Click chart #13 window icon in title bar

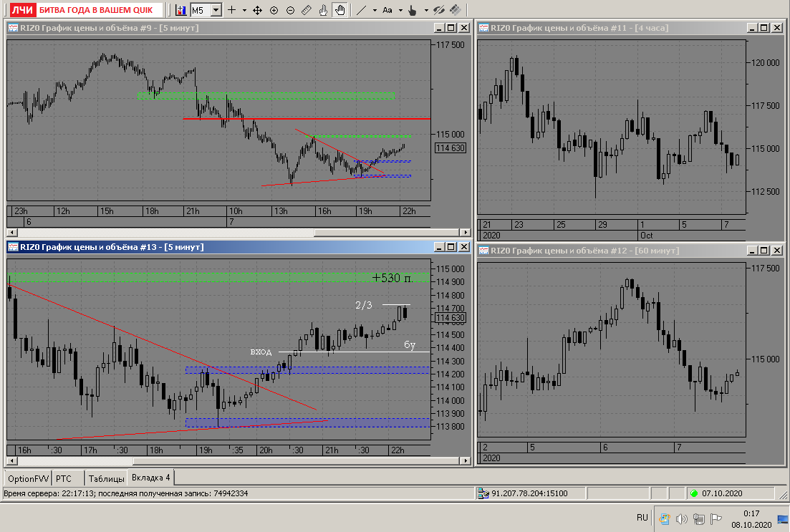13,247
